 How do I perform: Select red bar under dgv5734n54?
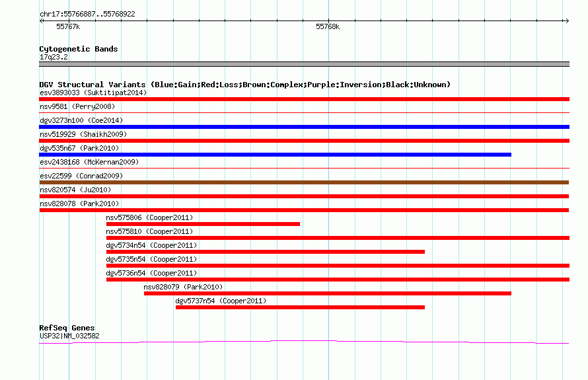pos(266,252)
